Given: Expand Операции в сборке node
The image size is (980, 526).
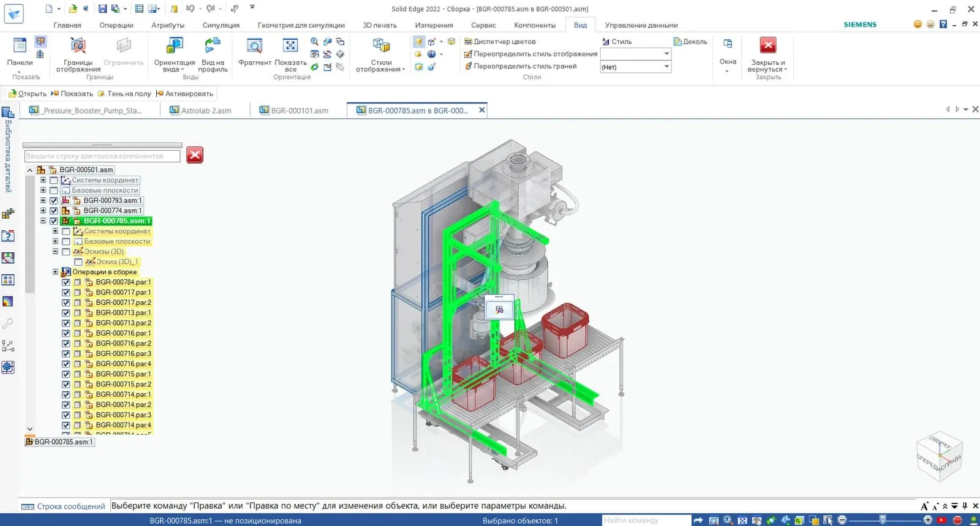Looking at the screenshot, I should [x=55, y=272].
